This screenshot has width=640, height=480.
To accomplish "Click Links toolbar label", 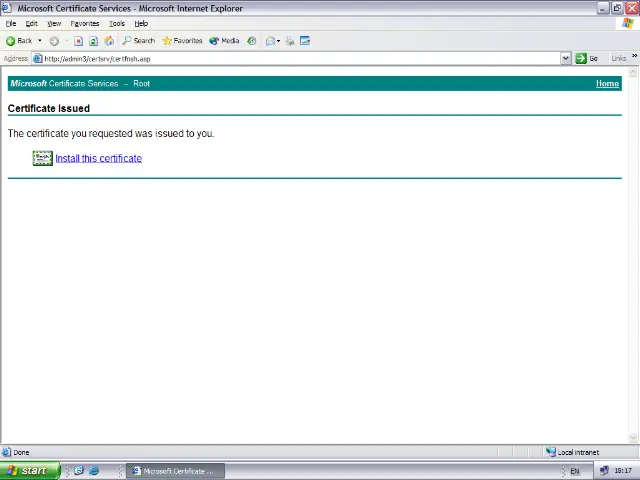I will 619,59.
